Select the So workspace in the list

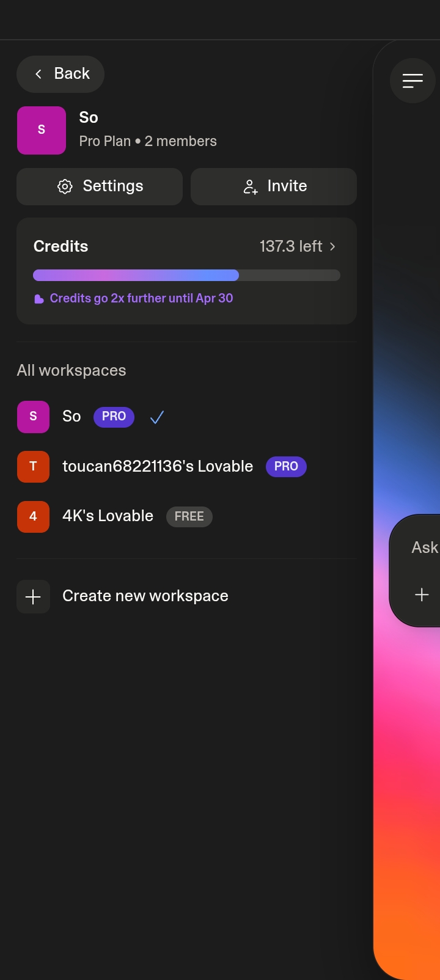[x=186, y=417]
